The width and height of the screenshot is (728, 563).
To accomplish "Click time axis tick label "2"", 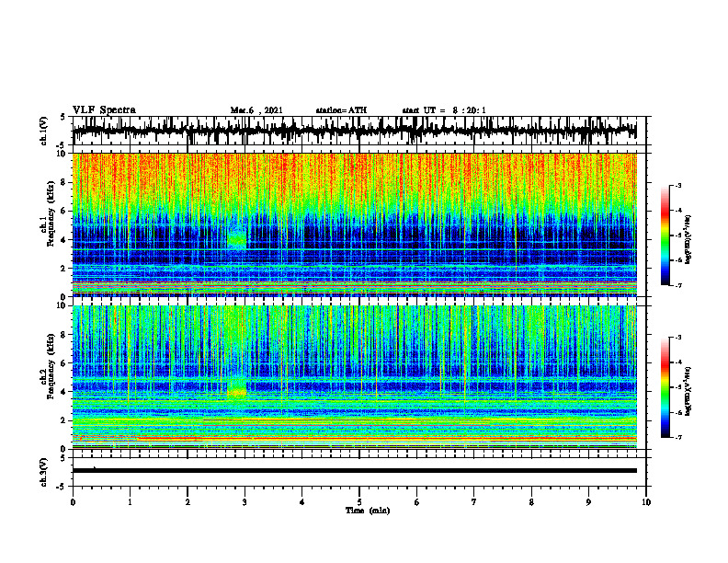I will click(x=188, y=502).
